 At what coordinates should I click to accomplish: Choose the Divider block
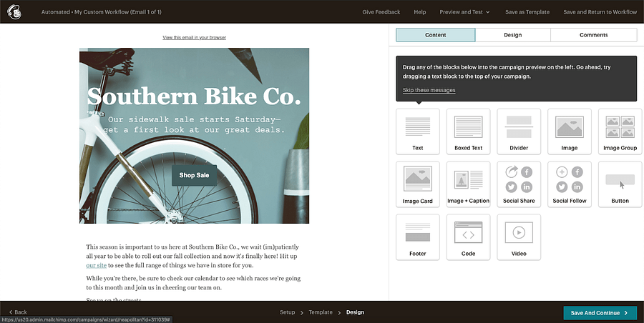pos(519,131)
